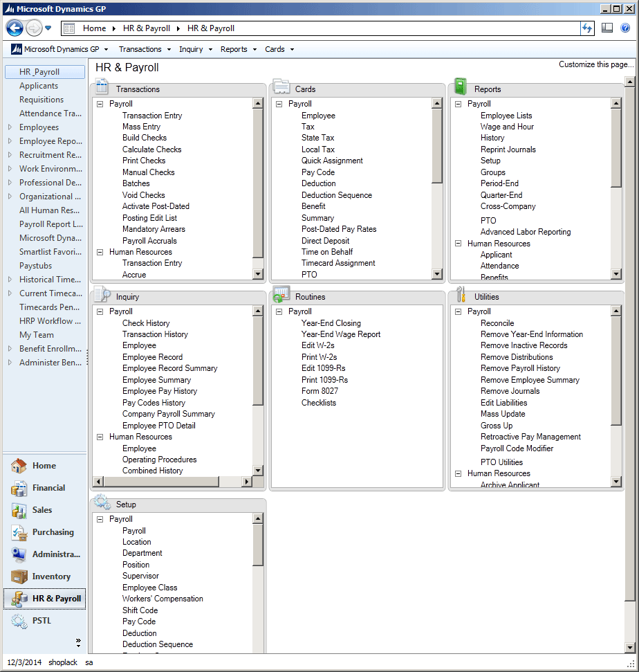Click the Setup section gear icon

tap(102, 502)
